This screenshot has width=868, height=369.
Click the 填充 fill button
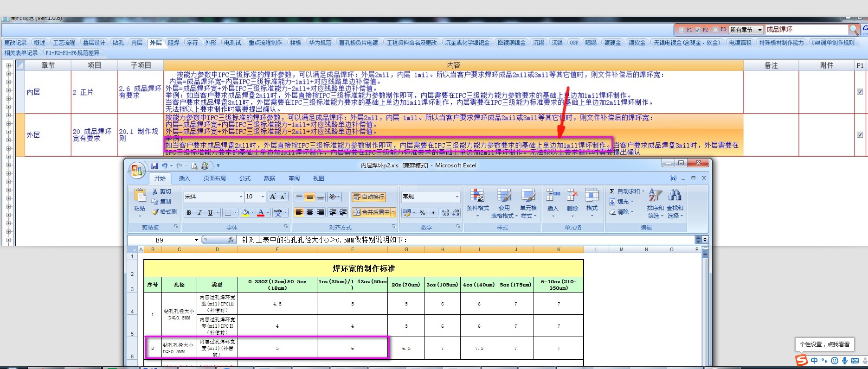pyautogui.click(x=621, y=202)
